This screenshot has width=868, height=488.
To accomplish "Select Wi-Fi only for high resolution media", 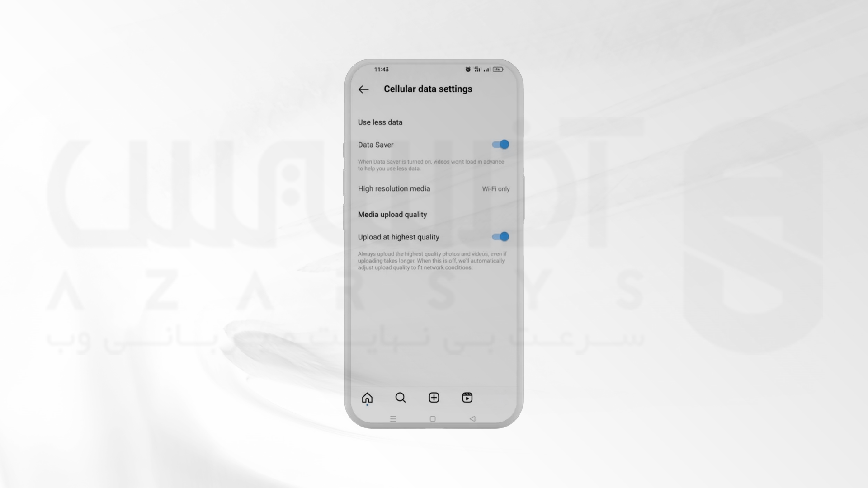I will click(x=495, y=188).
